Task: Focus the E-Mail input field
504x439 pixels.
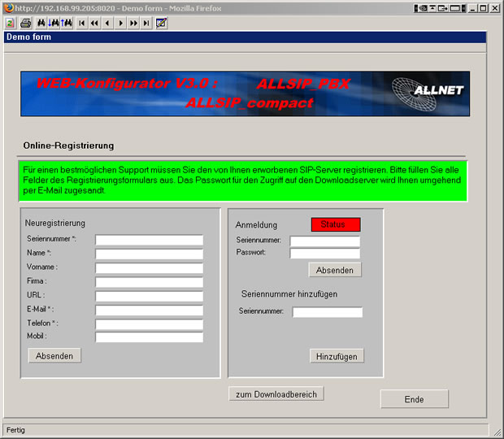Action: (x=149, y=310)
